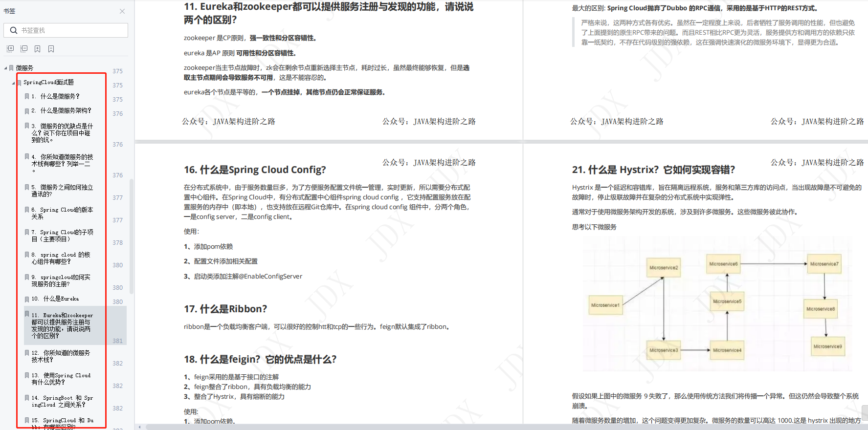This screenshot has width=868, height=430.
Task: Click the Microservice1 box in the diagram
Action: 605,305
